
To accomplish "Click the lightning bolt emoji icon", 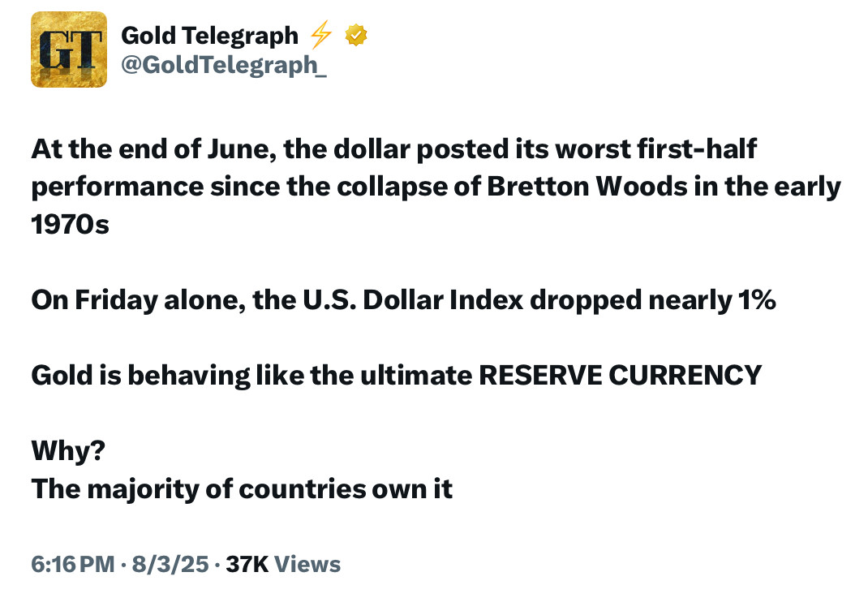I will coord(322,35).
